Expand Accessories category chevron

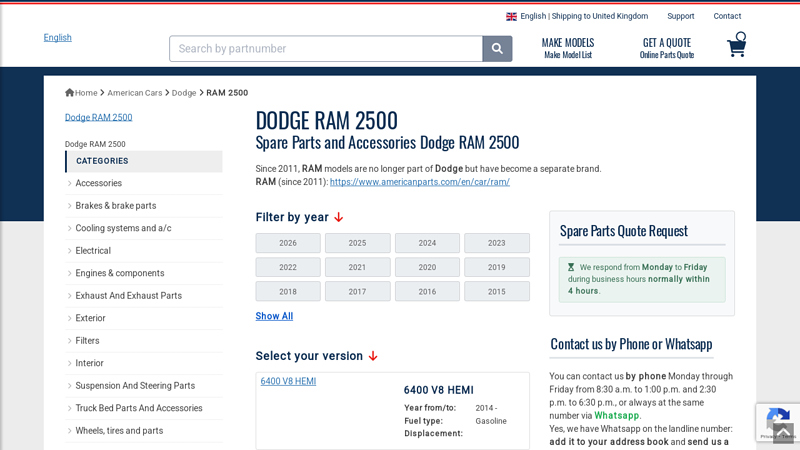click(x=69, y=183)
